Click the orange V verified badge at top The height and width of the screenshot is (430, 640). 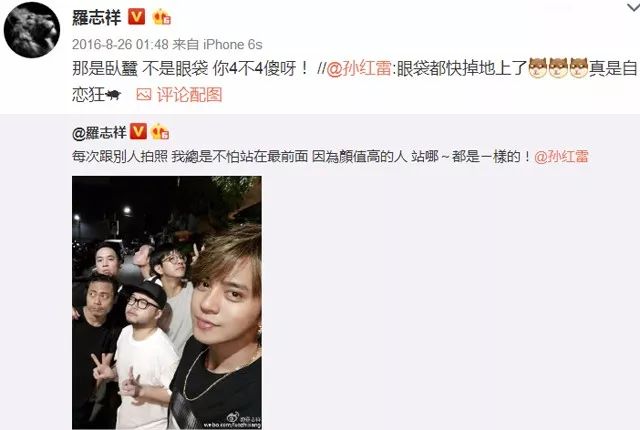click(x=137, y=17)
